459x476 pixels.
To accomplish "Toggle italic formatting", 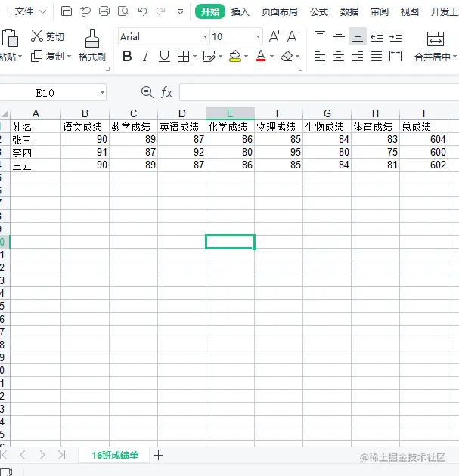I will [146, 56].
